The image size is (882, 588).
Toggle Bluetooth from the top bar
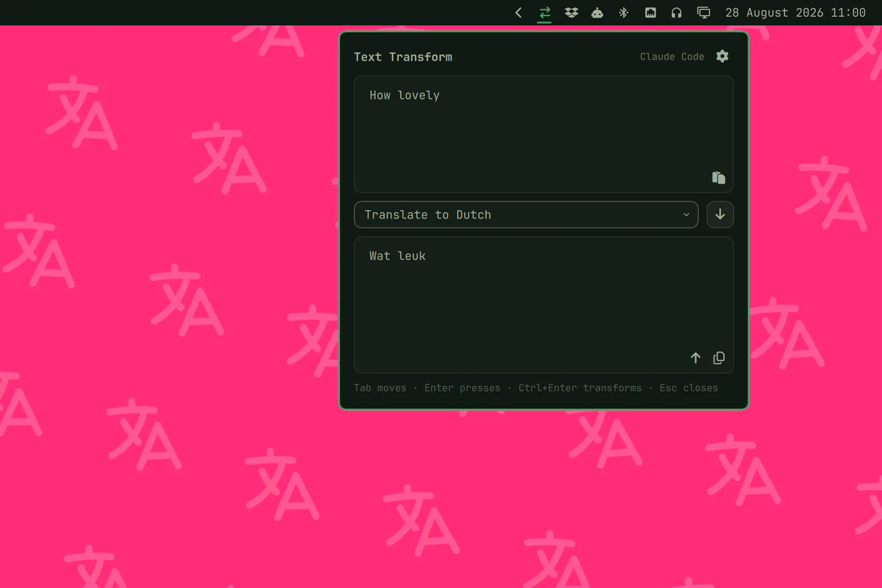tap(623, 13)
